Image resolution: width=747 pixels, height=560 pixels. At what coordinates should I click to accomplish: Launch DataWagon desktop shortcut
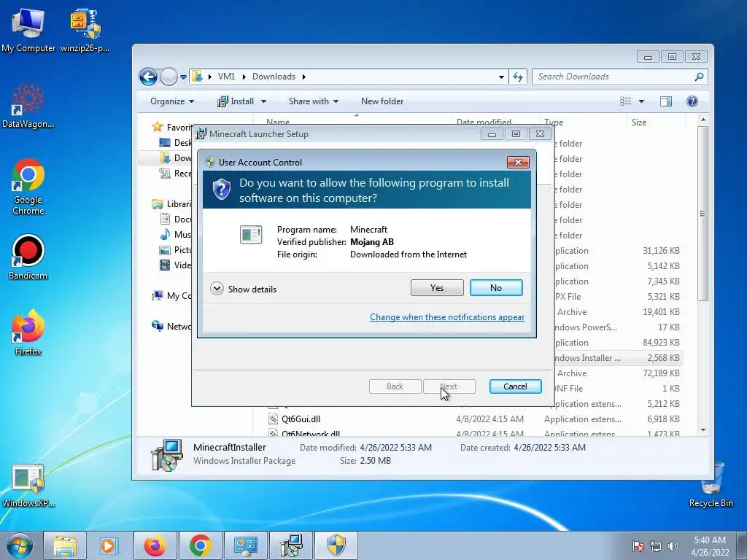(28, 106)
